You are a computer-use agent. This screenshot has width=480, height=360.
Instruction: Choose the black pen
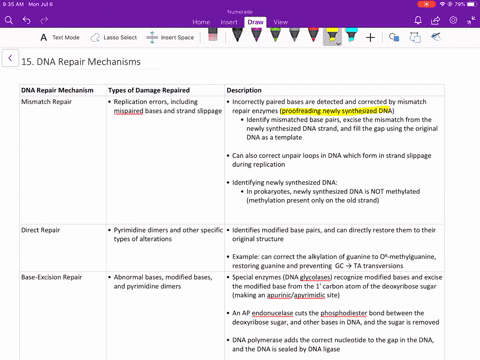(x=237, y=35)
